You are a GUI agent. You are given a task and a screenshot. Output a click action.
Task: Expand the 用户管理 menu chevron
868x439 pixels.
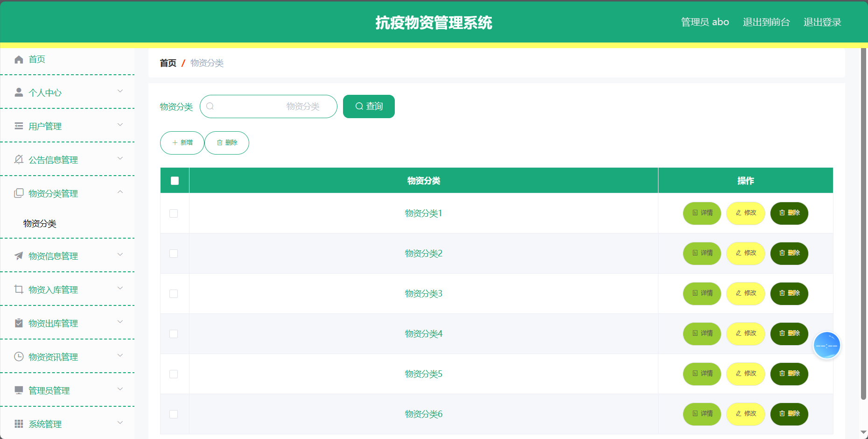pyautogui.click(x=120, y=125)
